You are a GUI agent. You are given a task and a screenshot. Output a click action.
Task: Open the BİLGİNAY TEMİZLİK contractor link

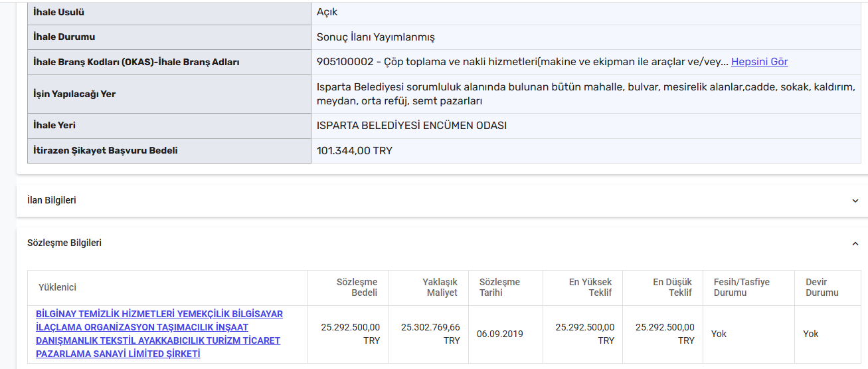159,334
